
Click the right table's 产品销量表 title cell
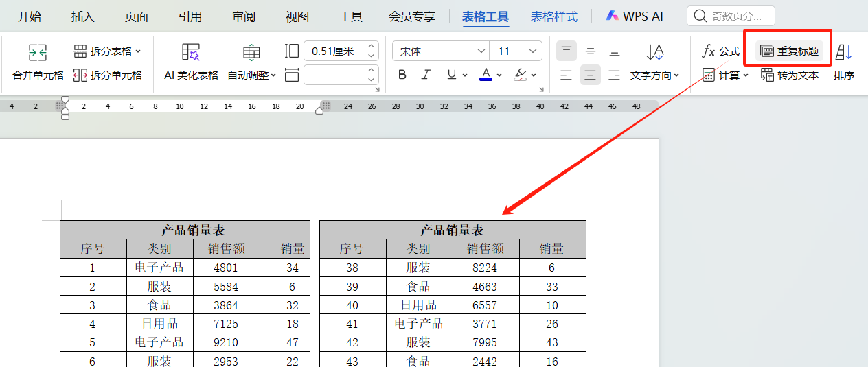[x=453, y=230]
